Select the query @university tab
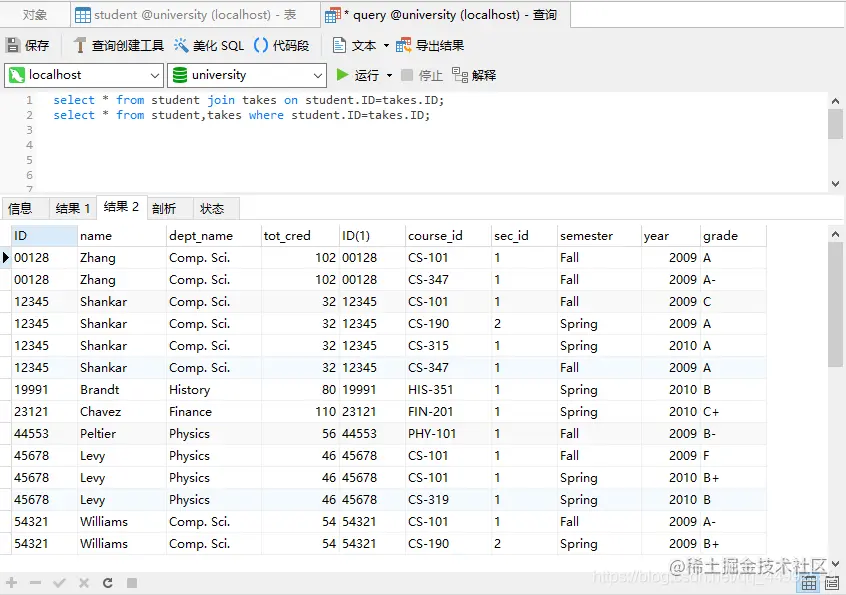Image resolution: width=846 pixels, height=595 pixels. click(445, 15)
